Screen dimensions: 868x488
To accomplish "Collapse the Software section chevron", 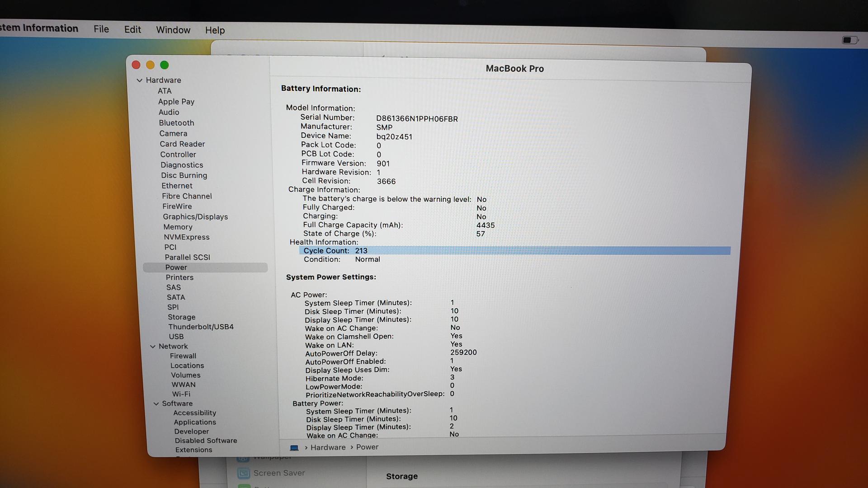I will [156, 404].
